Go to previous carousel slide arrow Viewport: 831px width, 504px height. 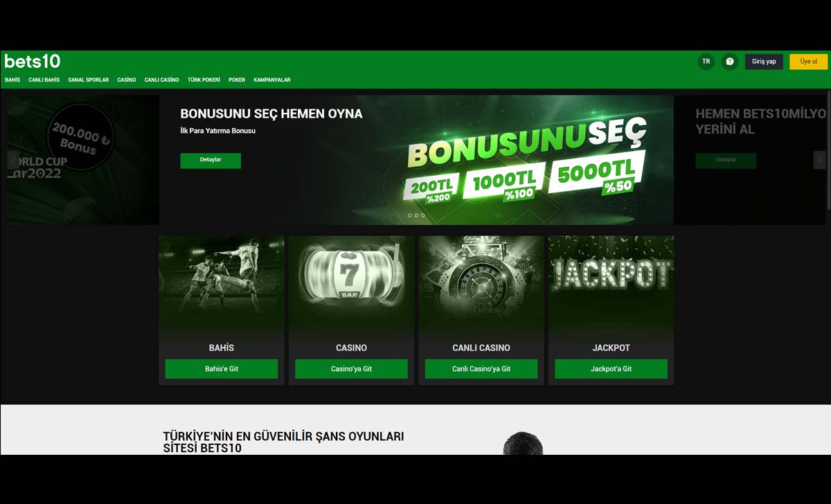click(12, 160)
